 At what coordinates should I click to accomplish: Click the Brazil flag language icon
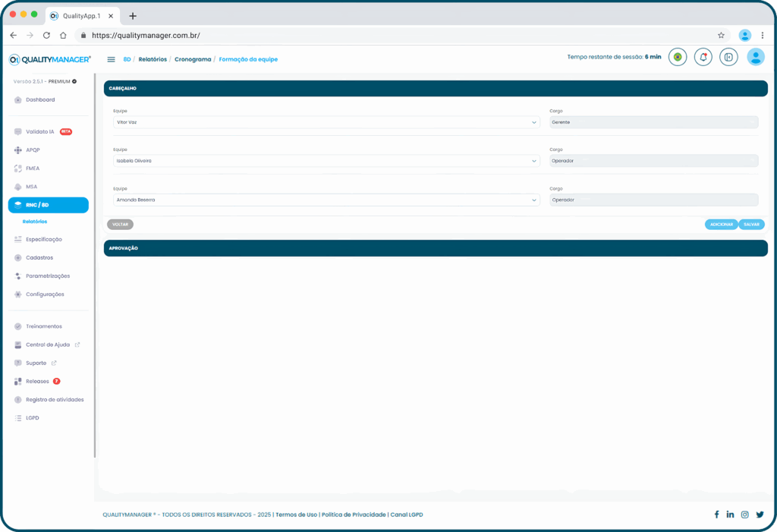678,57
